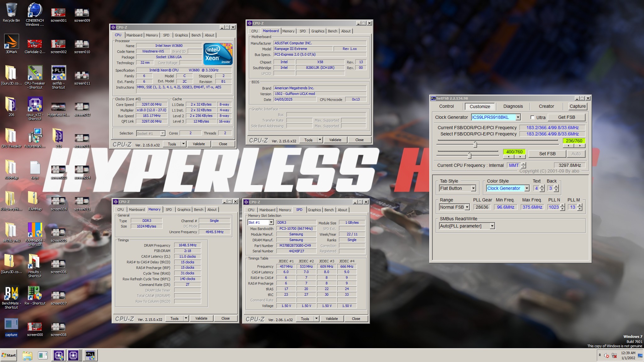644x362 pixels.
Task: Open the 3DMark desktop icon
Action: pos(11,44)
